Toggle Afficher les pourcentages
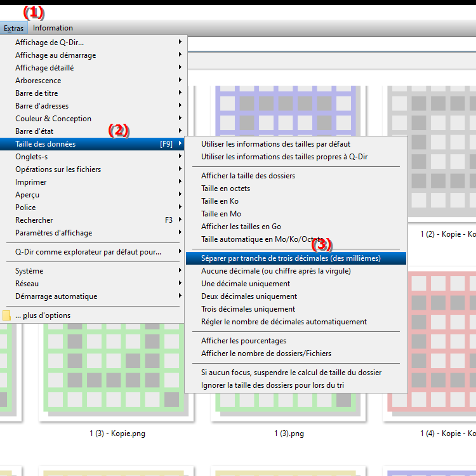 (296, 341)
